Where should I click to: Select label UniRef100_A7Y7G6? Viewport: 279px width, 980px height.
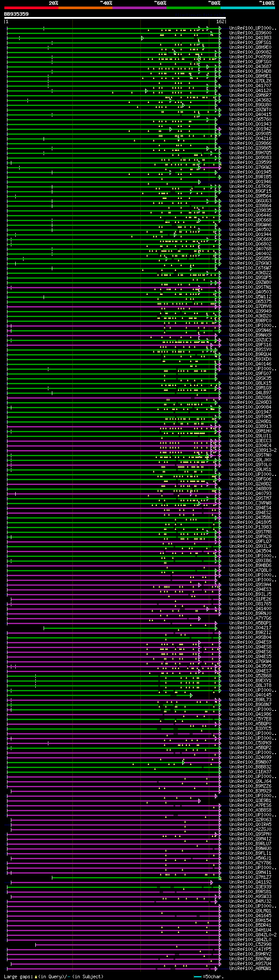(250, 618)
